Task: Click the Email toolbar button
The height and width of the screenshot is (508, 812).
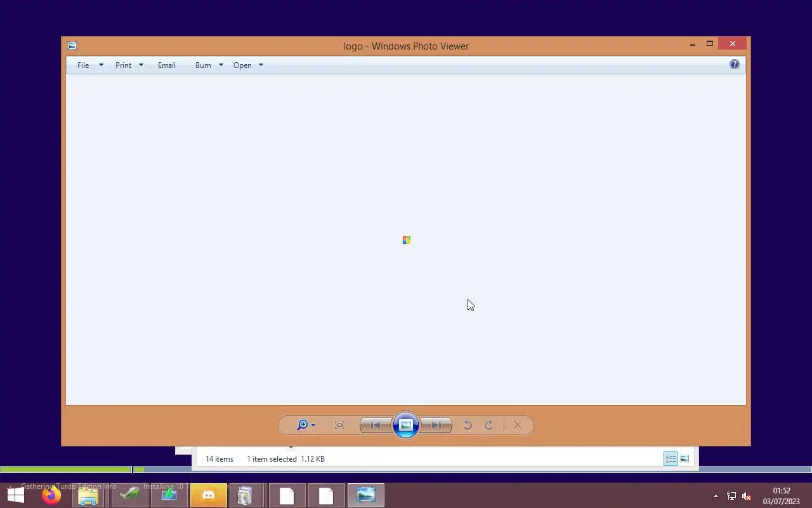Action: click(167, 65)
